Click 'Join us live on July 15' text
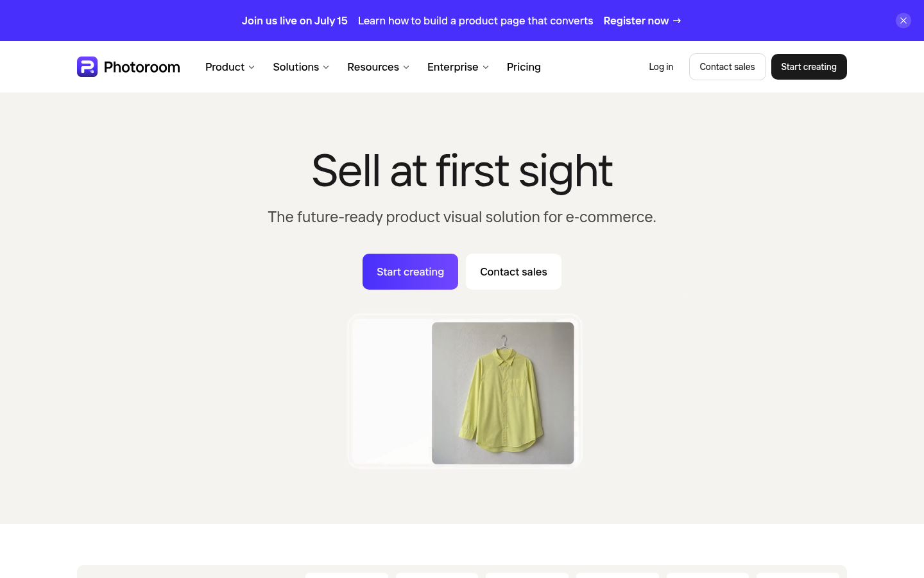 pos(295,21)
